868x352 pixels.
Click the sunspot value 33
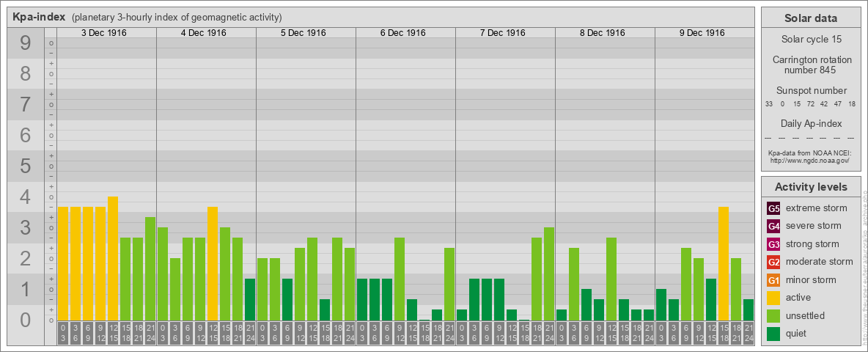769,104
